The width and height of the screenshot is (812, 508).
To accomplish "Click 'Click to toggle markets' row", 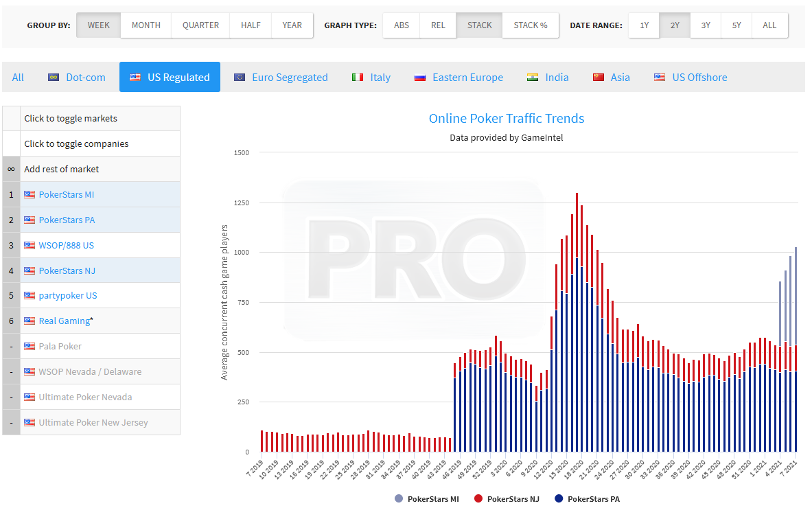I will [x=91, y=119].
